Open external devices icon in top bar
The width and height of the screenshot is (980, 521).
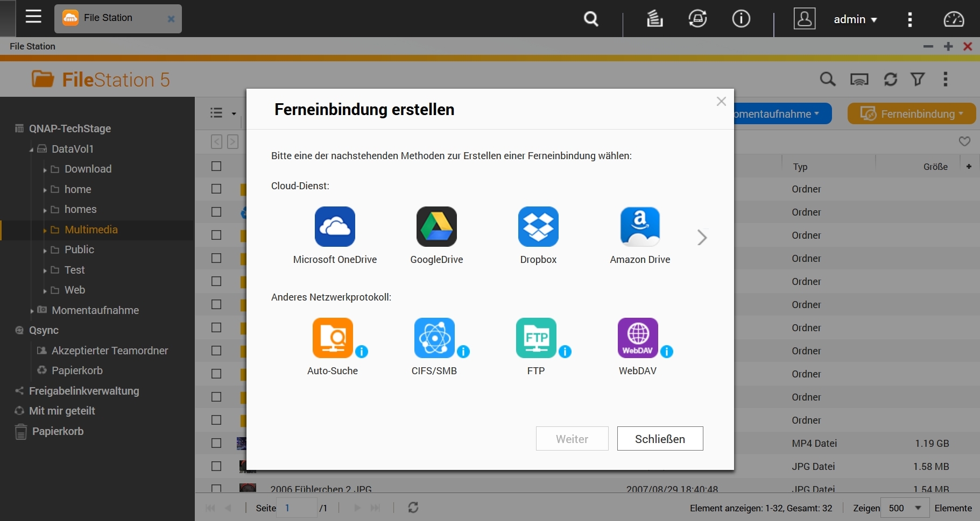coord(697,19)
